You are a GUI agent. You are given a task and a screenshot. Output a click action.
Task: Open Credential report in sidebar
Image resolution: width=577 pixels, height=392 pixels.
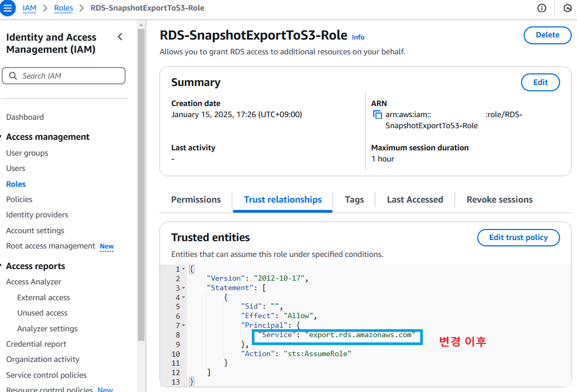click(x=36, y=344)
